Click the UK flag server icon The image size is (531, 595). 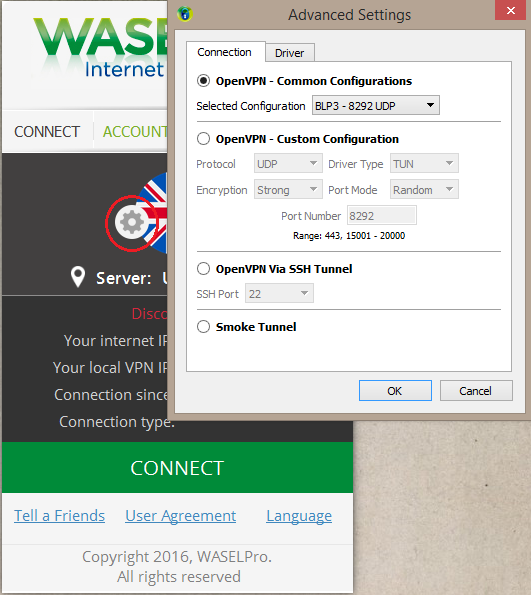tap(155, 213)
